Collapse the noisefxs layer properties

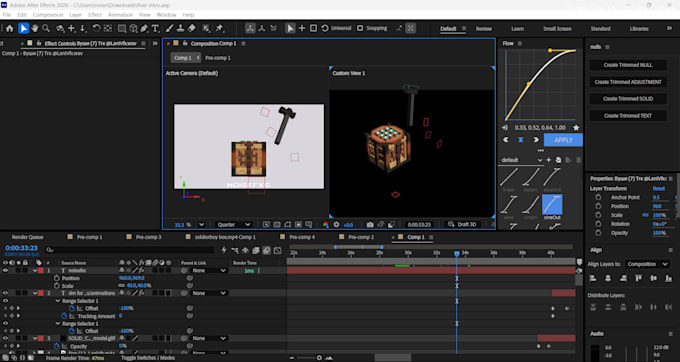(35, 271)
